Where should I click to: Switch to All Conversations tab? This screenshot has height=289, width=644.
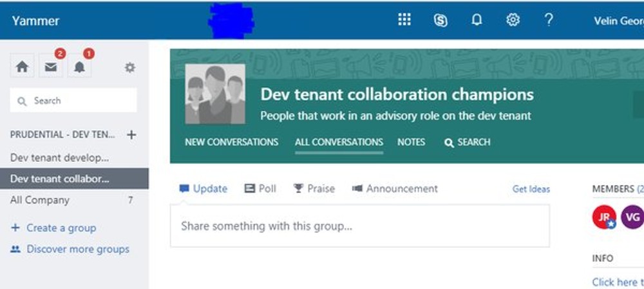pos(339,142)
